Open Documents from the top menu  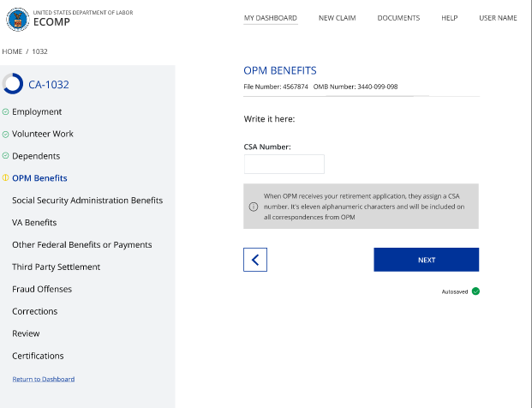[398, 18]
